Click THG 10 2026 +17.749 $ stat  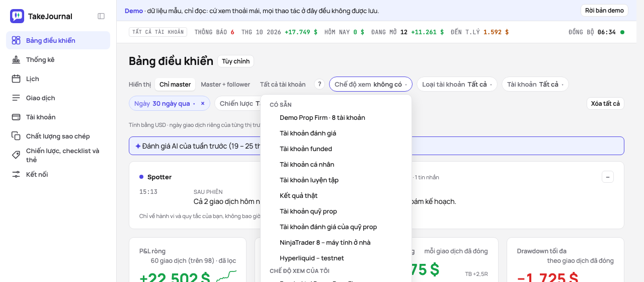279,32
